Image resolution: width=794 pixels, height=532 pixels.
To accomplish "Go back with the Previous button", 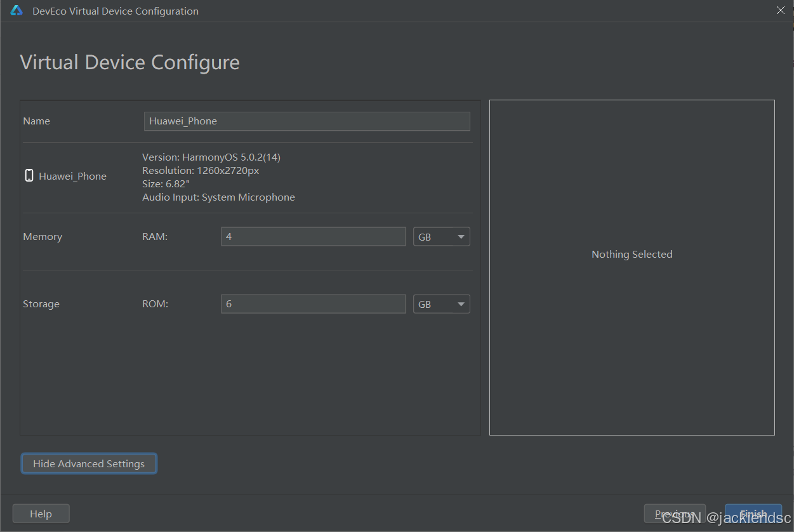I will tap(675, 514).
